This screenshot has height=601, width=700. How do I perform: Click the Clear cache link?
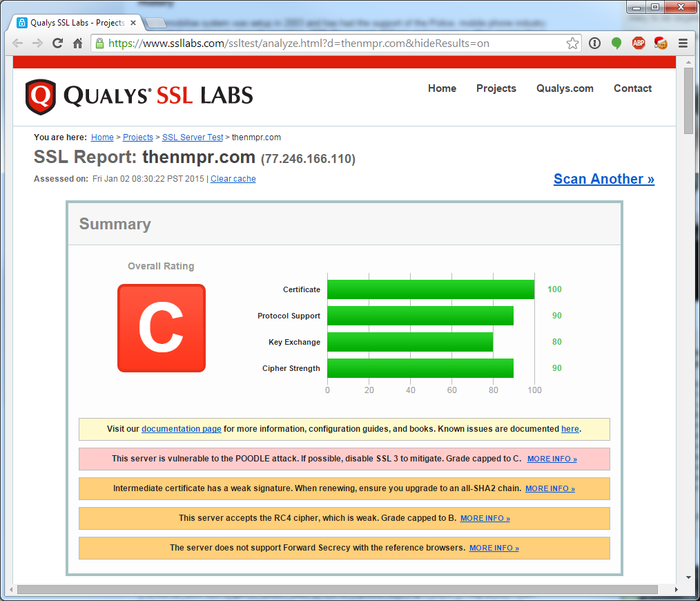pyautogui.click(x=233, y=179)
